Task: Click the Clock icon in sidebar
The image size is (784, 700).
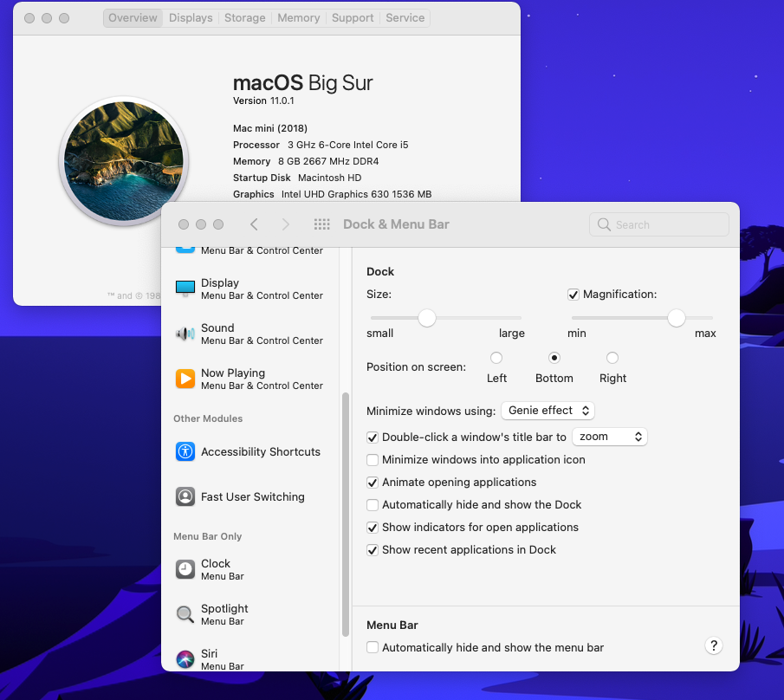Action: (x=185, y=569)
